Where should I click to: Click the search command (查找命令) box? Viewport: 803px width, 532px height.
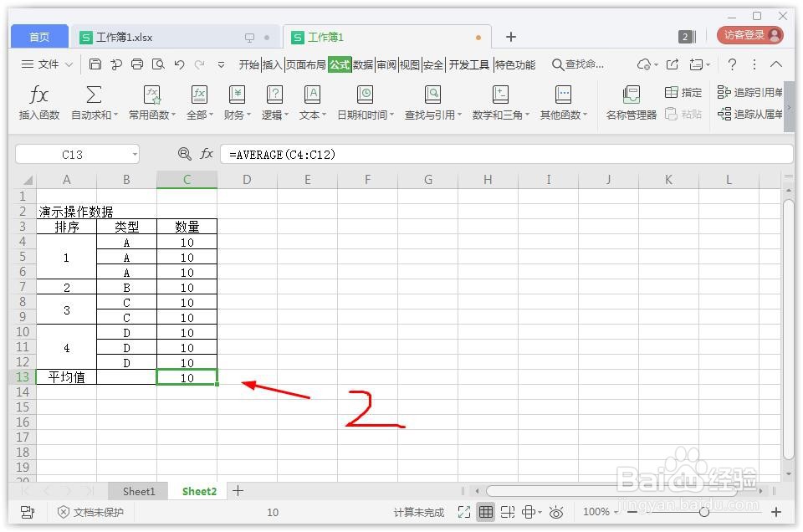point(578,64)
